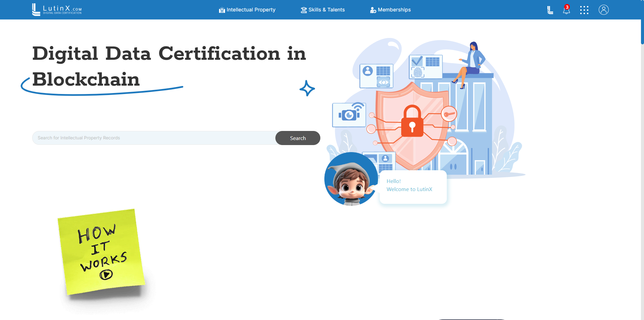Play the How It Works video
644x320 pixels.
106,275
